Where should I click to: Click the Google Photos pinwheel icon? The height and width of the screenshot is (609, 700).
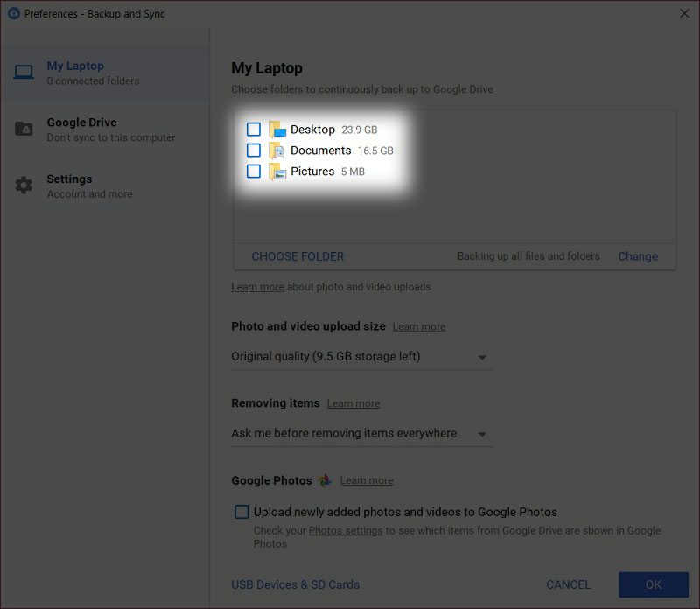coord(325,480)
